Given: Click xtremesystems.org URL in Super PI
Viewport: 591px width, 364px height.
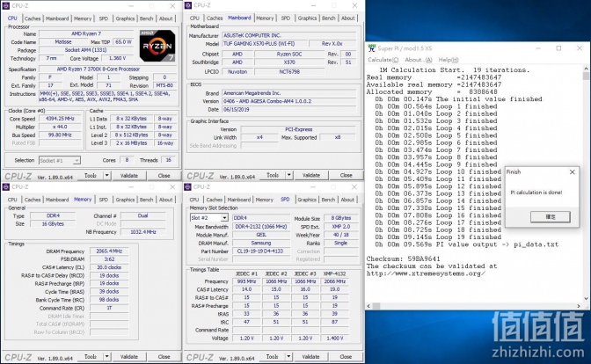Looking at the screenshot, I should pyautogui.click(x=426, y=273).
